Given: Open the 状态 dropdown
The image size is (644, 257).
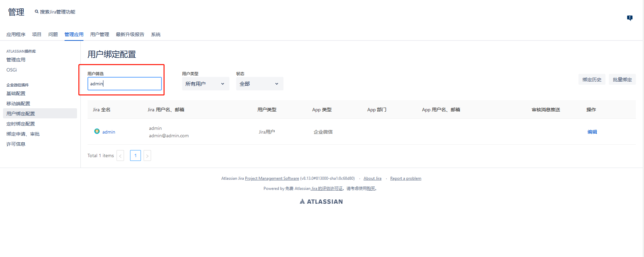Looking at the screenshot, I should [259, 84].
